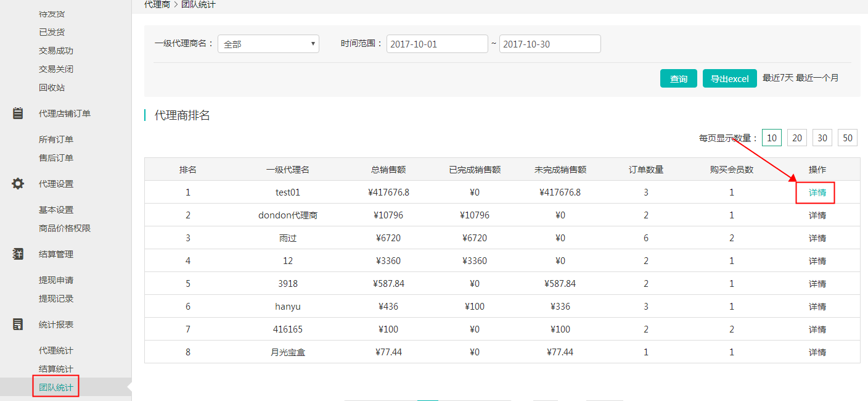This screenshot has width=868, height=401.
Task: Open 团队统计 in sidebar
Action: [x=56, y=387]
